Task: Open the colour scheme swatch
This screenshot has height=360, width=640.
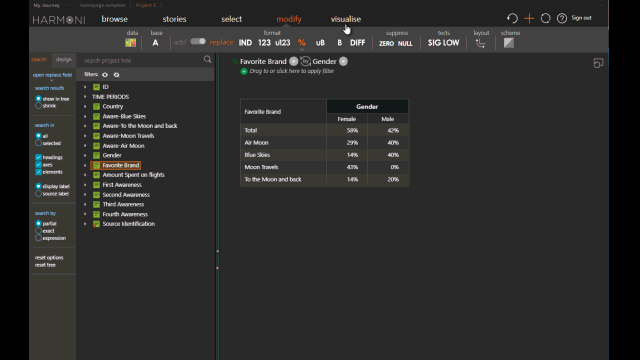Action: [x=509, y=43]
